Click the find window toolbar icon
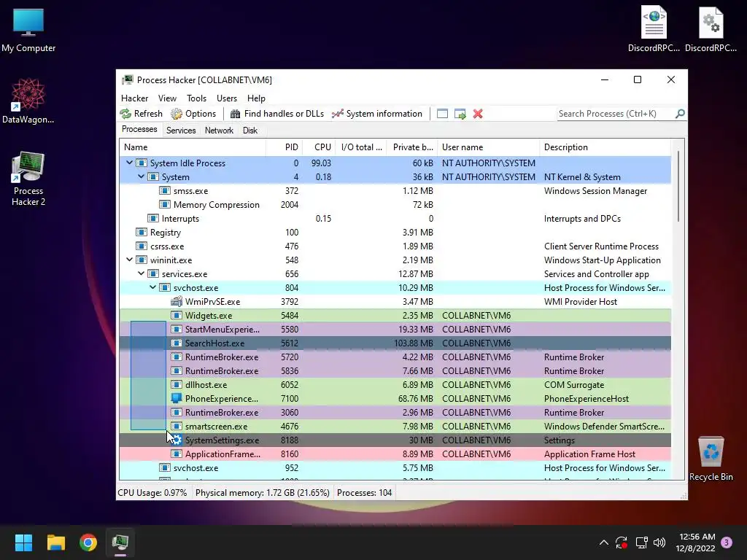Image resolution: width=747 pixels, height=560 pixels. click(x=442, y=114)
